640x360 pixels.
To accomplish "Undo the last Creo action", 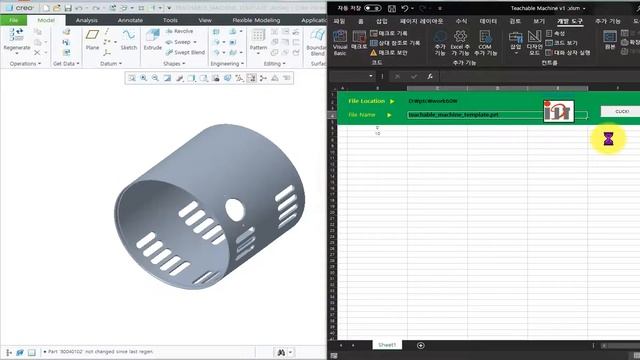I will pos(79,8).
